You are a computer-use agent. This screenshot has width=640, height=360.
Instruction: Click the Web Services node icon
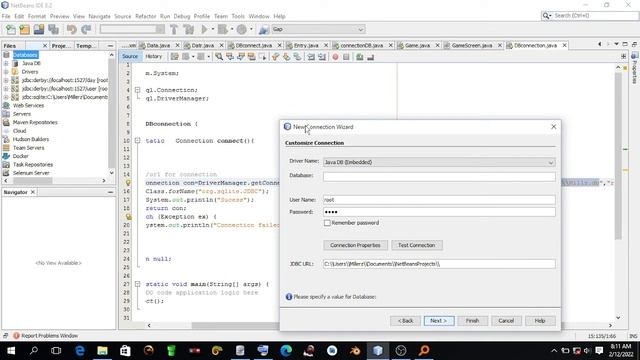(6, 105)
